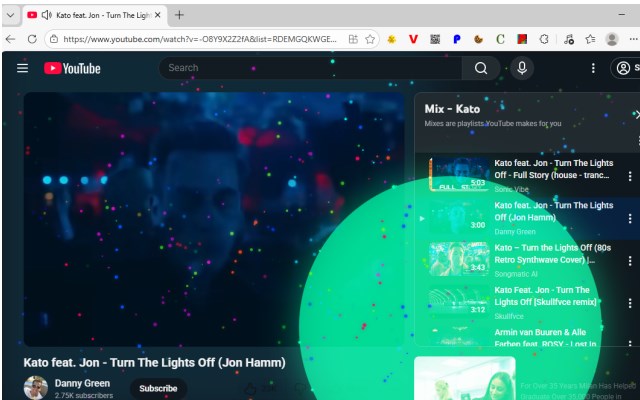Open YouTube settings three-dot menu
The width and height of the screenshot is (640, 400).
pos(593,68)
